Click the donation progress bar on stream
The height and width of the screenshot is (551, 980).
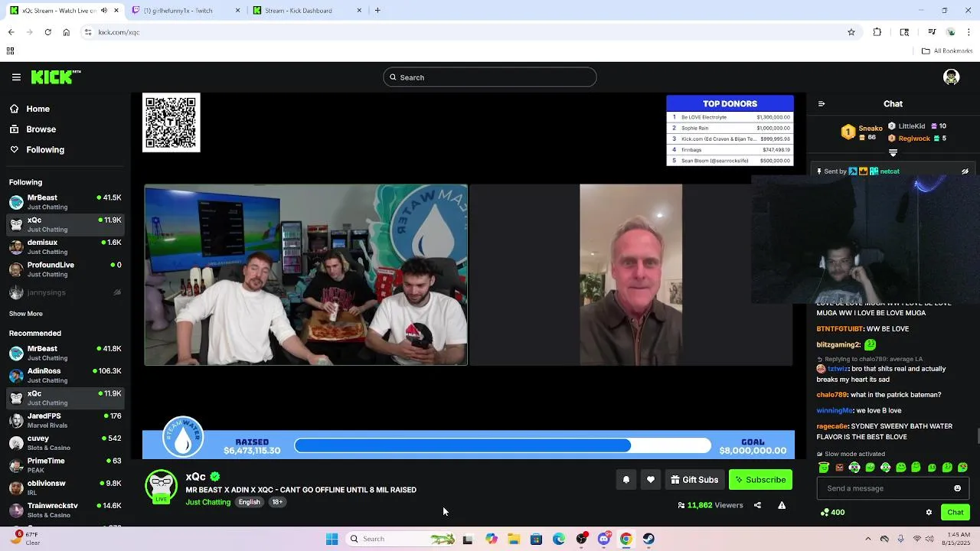[x=502, y=445]
